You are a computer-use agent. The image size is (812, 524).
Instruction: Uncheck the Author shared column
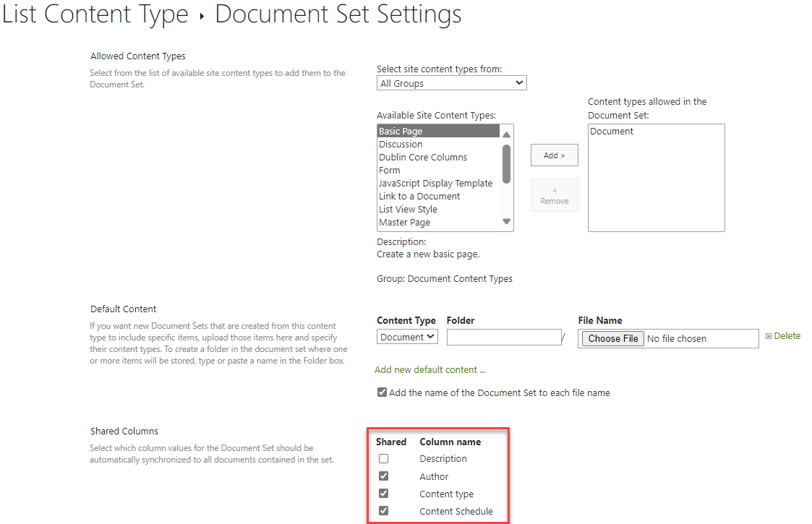pos(382,476)
